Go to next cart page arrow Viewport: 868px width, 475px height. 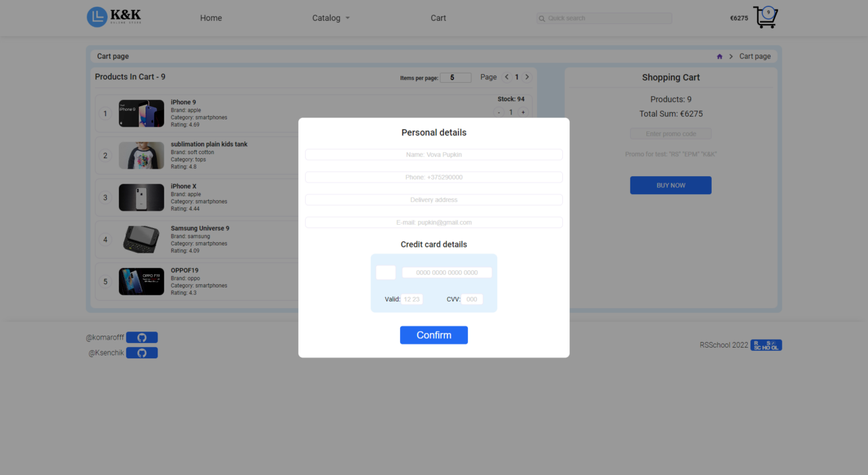527,77
